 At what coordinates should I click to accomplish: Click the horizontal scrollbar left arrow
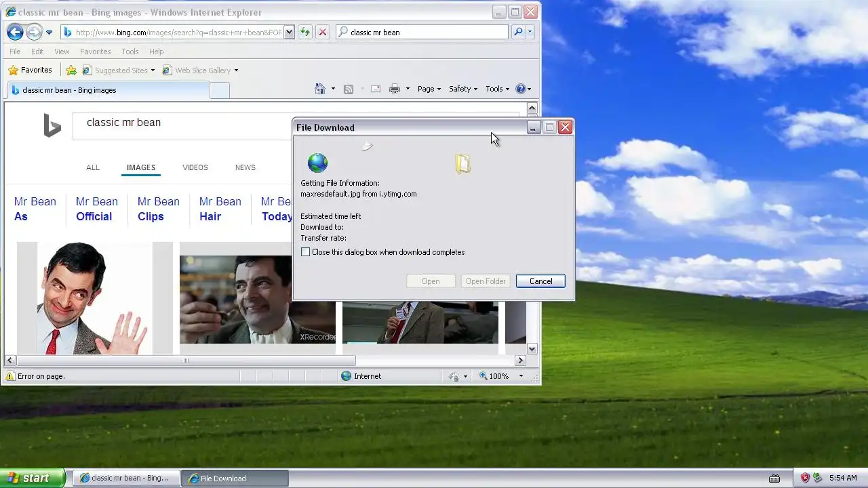11,361
